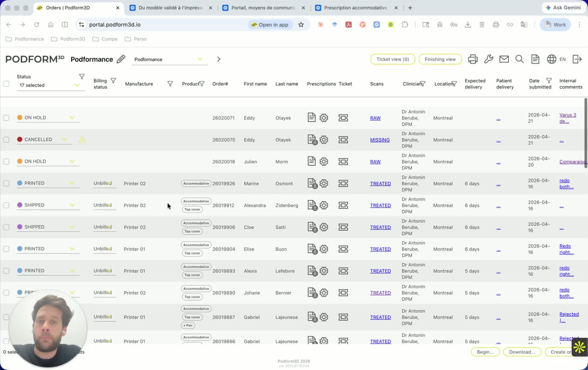The width and height of the screenshot is (588, 370).
Task: Open prescription icon for Alexis Lefebvre order
Action: coord(312,271)
